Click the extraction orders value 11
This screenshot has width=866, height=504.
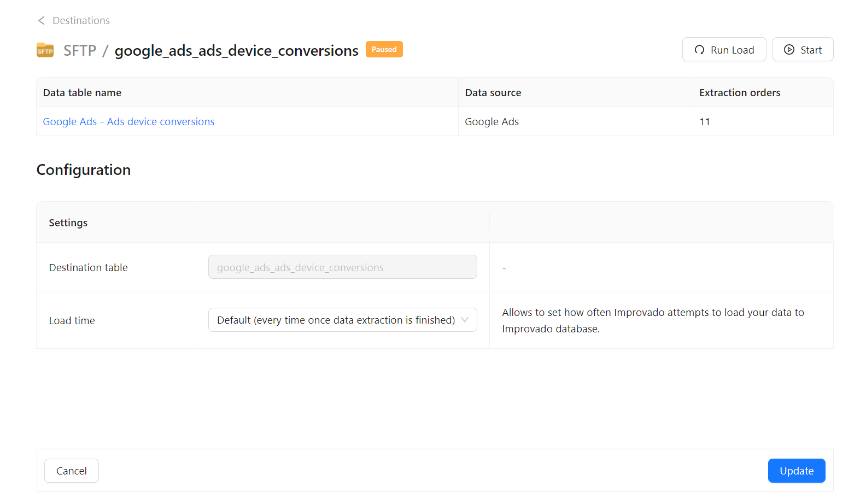coord(705,122)
